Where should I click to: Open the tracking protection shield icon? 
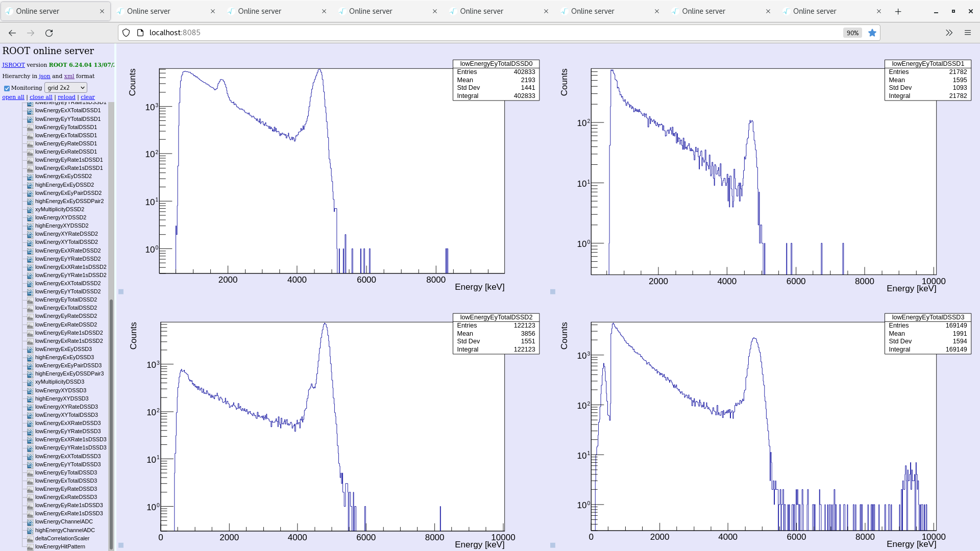click(x=126, y=33)
